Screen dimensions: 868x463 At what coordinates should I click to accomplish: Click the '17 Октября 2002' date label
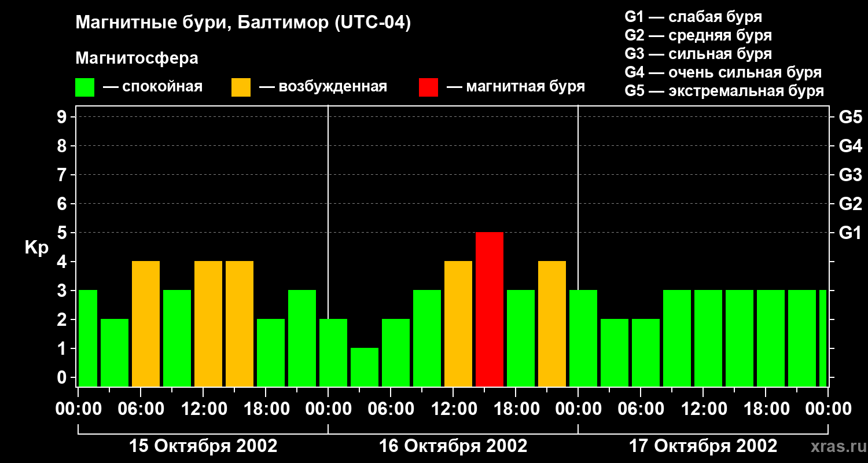tap(703, 446)
